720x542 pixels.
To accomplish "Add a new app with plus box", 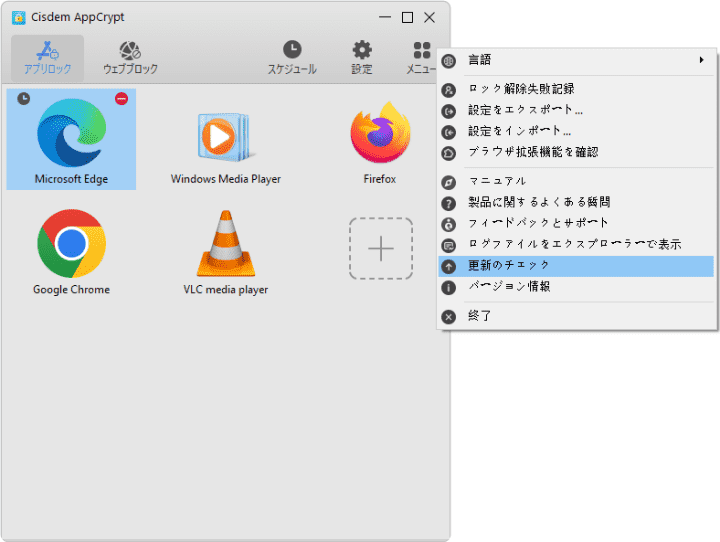I will [x=381, y=248].
